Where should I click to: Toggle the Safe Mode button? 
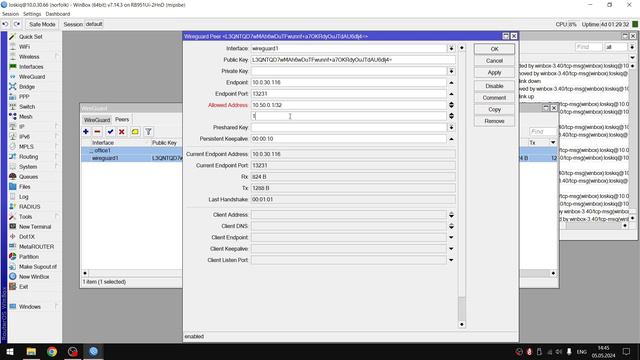(42, 24)
